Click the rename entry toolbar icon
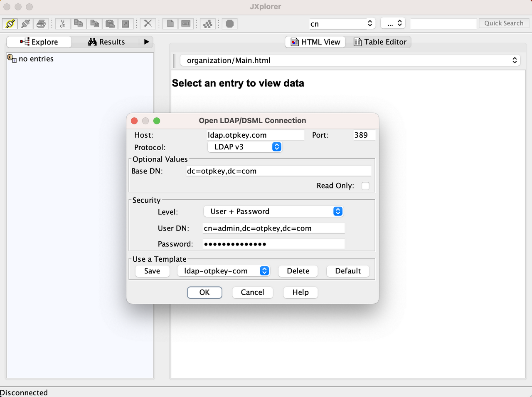Viewport: 532px width, 397px height. [x=186, y=24]
